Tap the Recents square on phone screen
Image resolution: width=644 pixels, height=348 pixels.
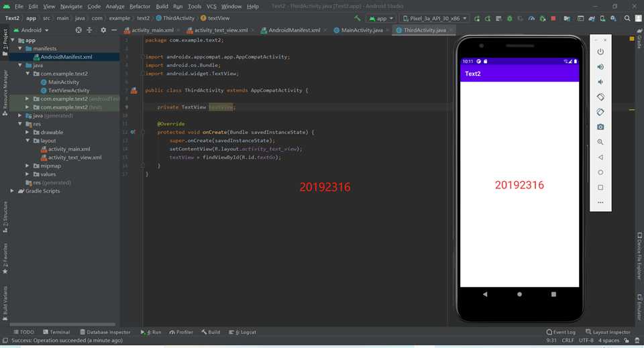point(553,294)
